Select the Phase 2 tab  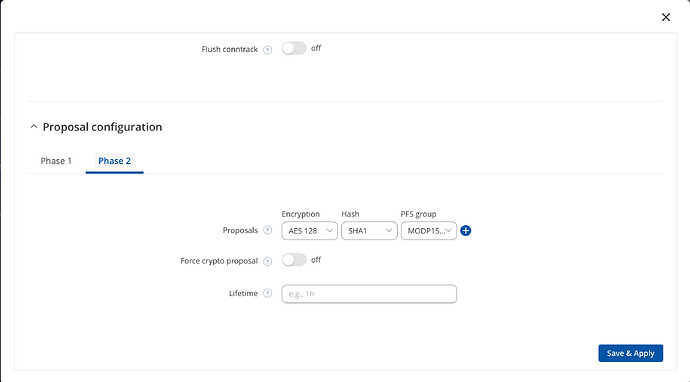click(114, 161)
